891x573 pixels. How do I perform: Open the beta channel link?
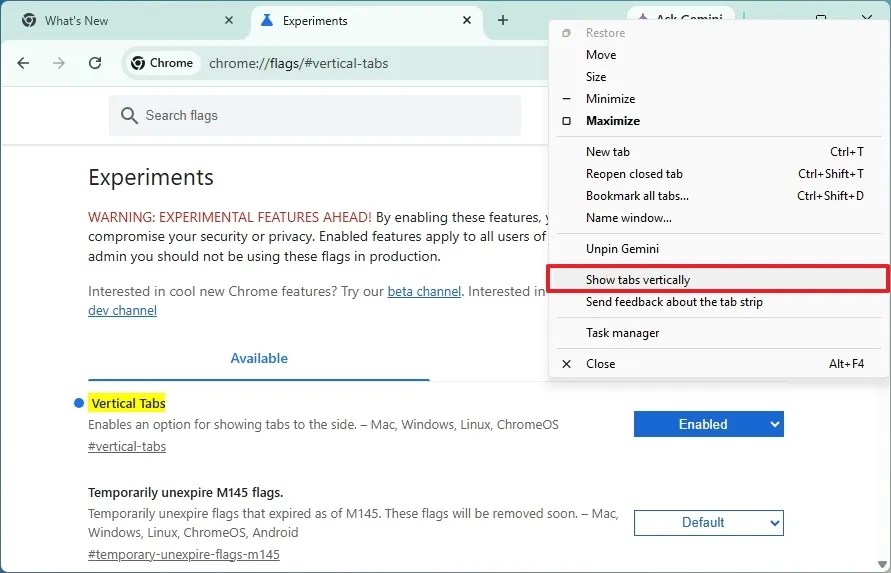tap(424, 292)
